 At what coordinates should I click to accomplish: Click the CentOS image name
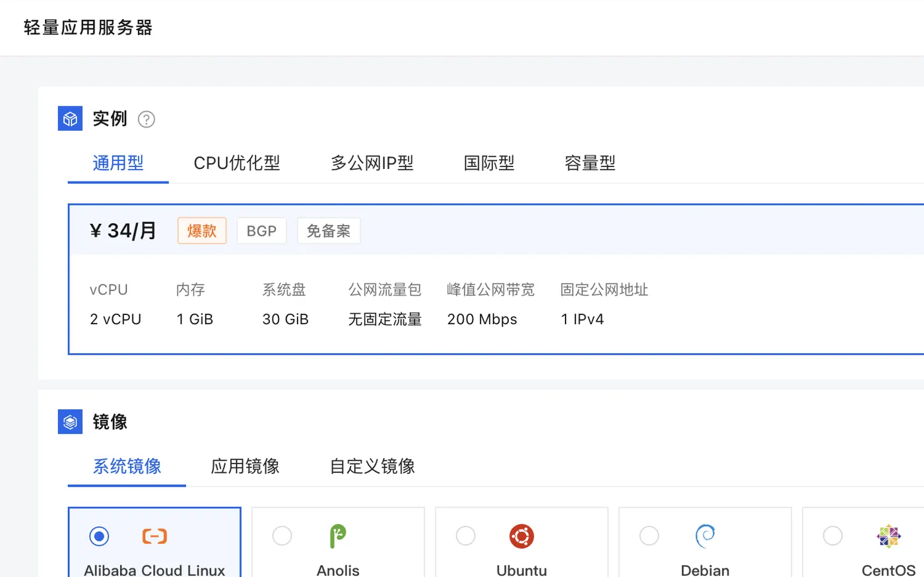888,570
